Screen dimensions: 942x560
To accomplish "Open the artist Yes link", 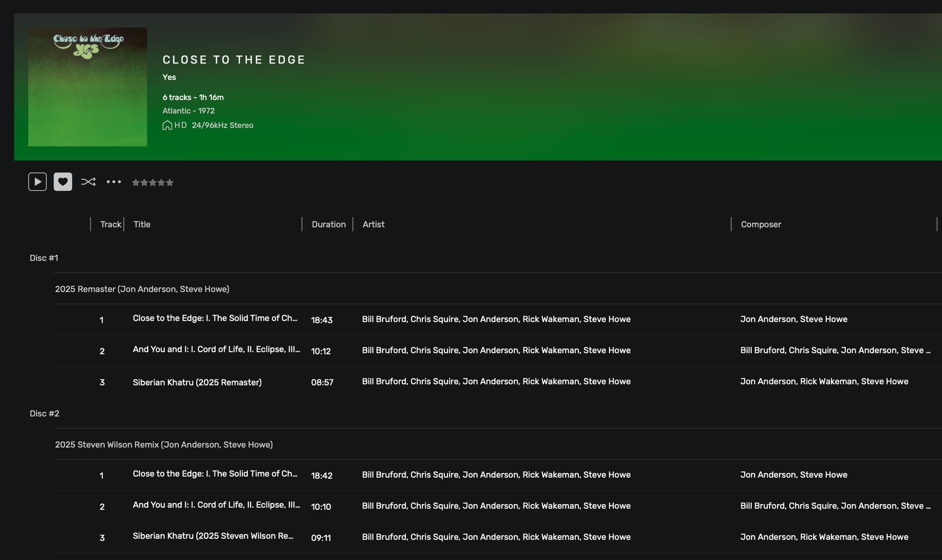I will click(x=169, y=77).
